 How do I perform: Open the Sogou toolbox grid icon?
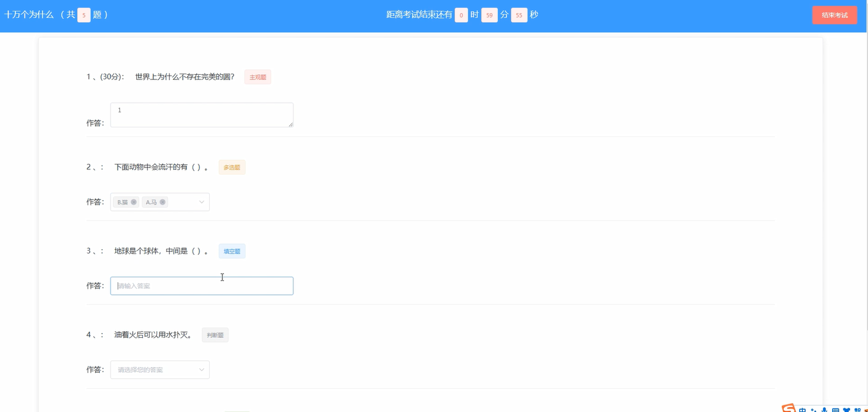pos(857,410)
